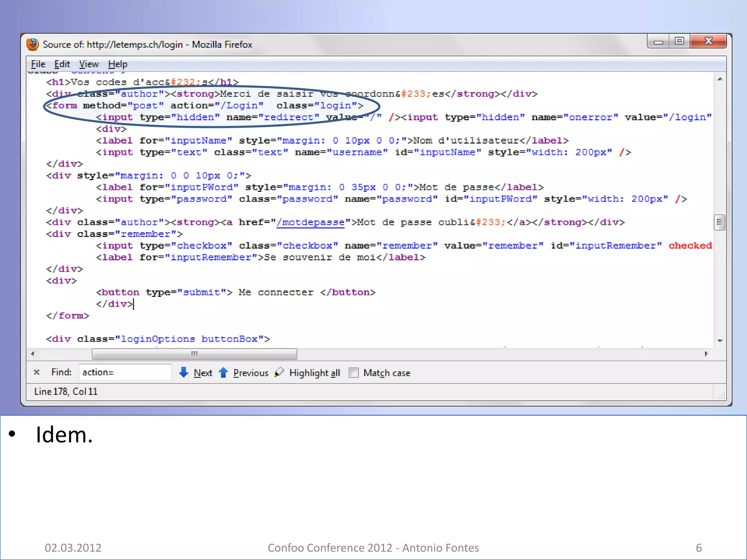Close the find bar with X icon
The width and height of the screenshot is (747, 560).
click(36, 372)
